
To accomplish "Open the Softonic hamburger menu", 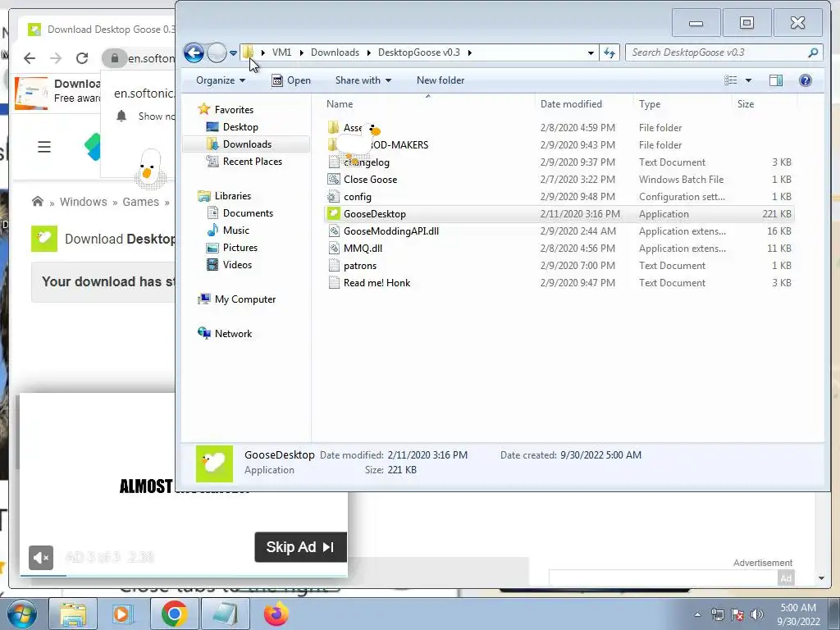I will pyautogui.click(x=44, y=147).
